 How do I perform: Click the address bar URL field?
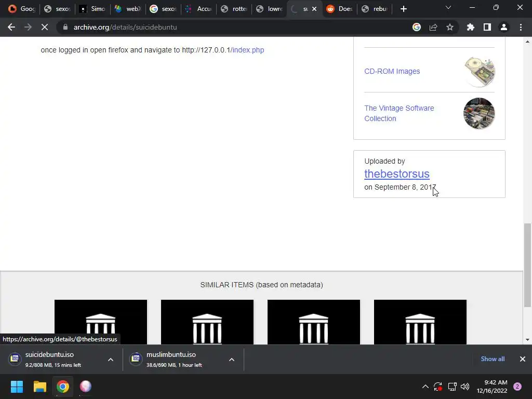pyautogui.click(x=234, y=27)
